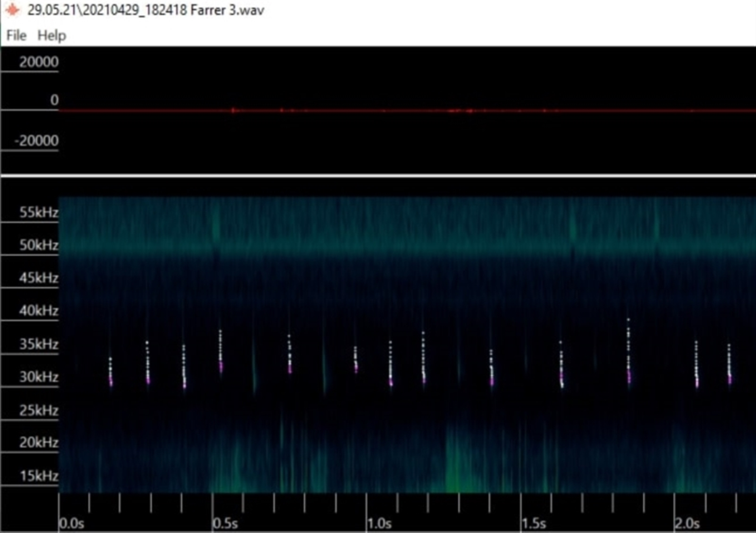The height and width of the screenshot is (533, 756).
Task: Click the -20000 amplitude axis label
Action: (36, 141)
